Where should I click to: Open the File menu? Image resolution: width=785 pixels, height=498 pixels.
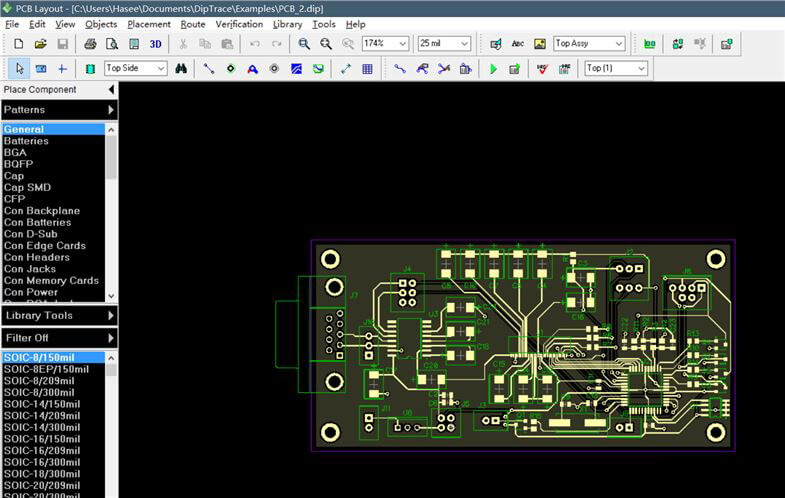click(12, 24)
